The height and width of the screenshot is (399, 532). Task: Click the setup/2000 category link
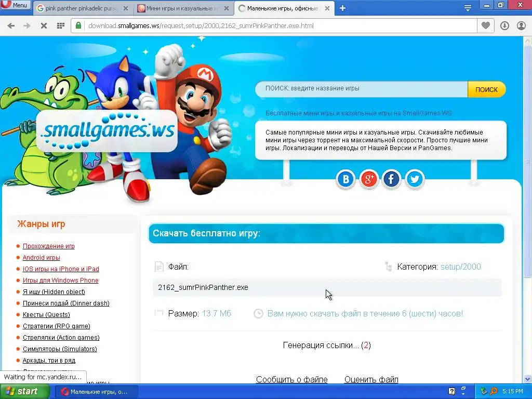point(460,267)
